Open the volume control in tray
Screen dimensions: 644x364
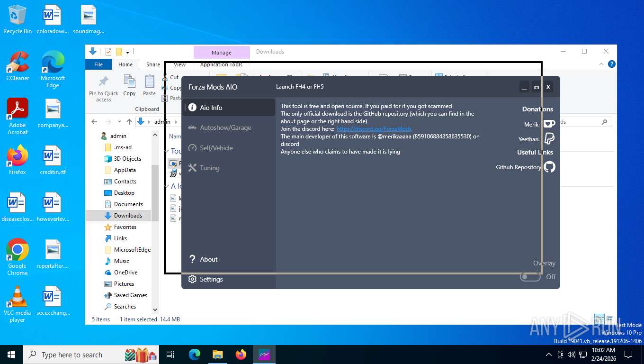pyautogui.click(x=572, y=355)
